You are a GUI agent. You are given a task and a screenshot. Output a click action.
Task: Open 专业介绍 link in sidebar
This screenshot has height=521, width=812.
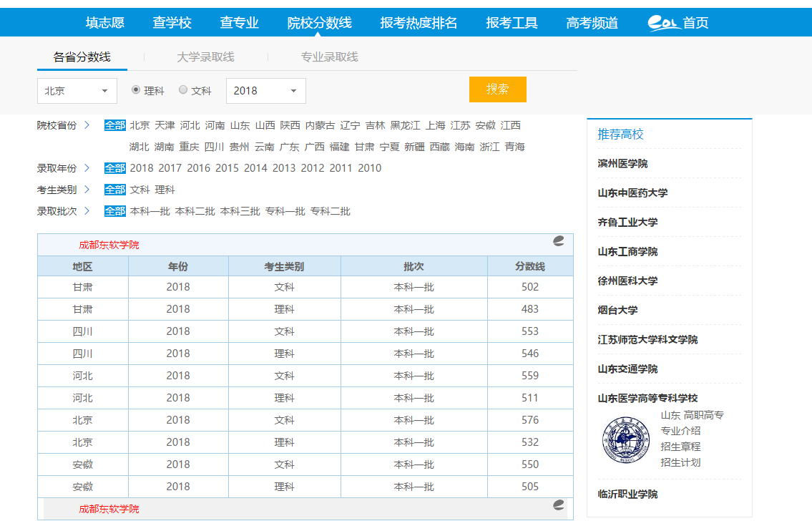(x=680, y=431)
